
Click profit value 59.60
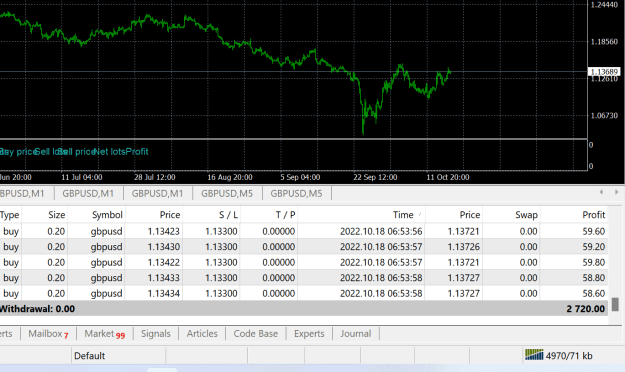coord(594,231)
